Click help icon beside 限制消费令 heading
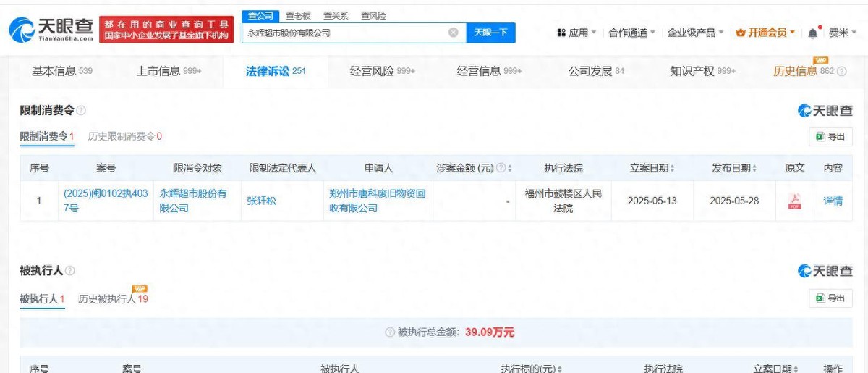 [x=81, y=111]
